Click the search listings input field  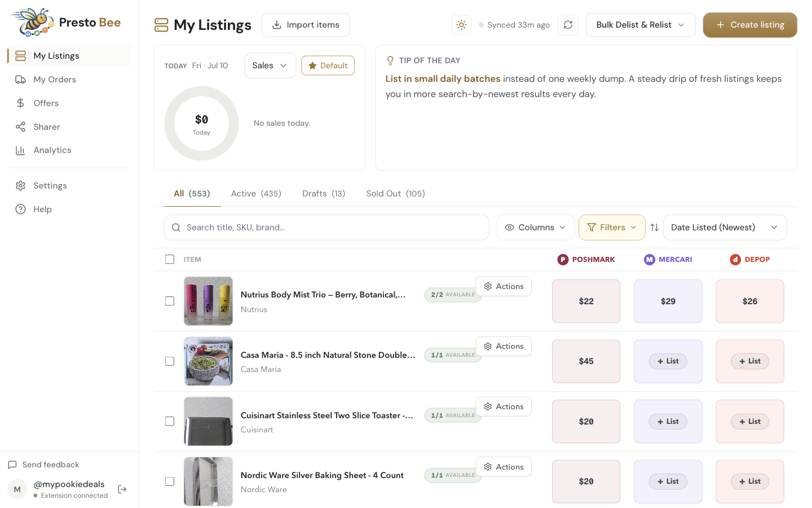326,227
